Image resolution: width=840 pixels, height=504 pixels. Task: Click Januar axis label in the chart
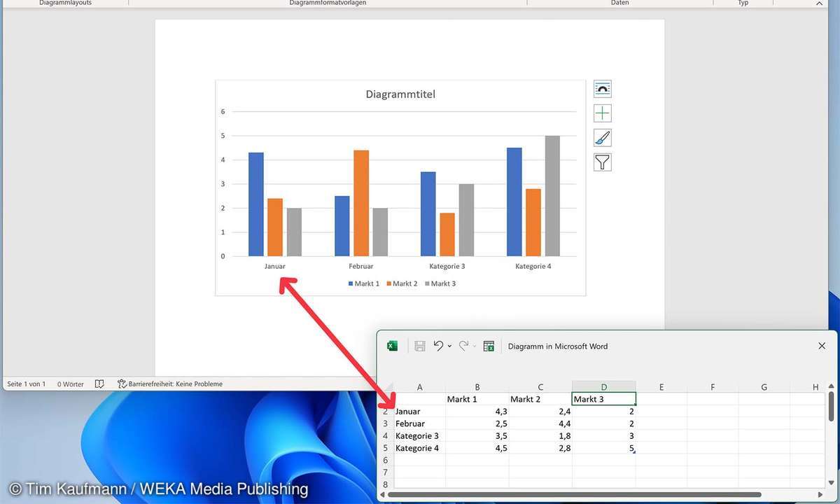point(275,266)
